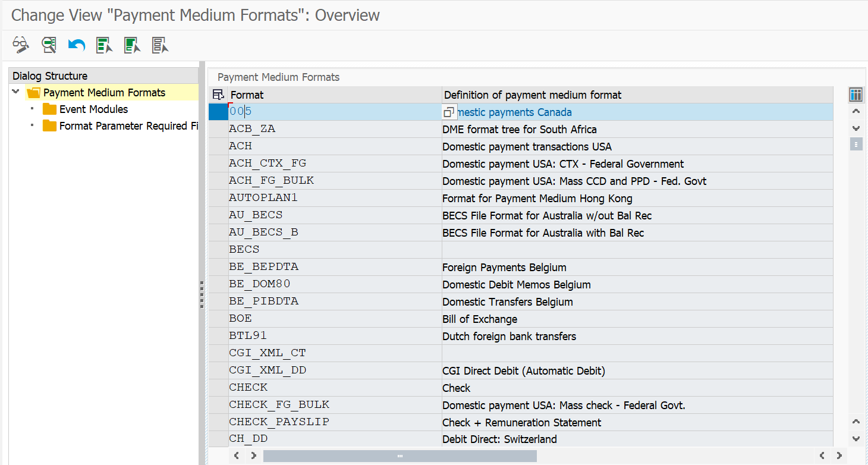Click the Format Parameter Required Fi folder icon

(49, 126)
